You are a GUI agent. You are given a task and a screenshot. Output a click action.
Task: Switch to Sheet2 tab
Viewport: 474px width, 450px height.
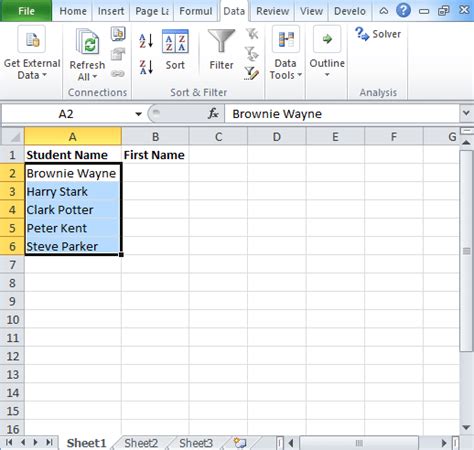pos(141,443)
